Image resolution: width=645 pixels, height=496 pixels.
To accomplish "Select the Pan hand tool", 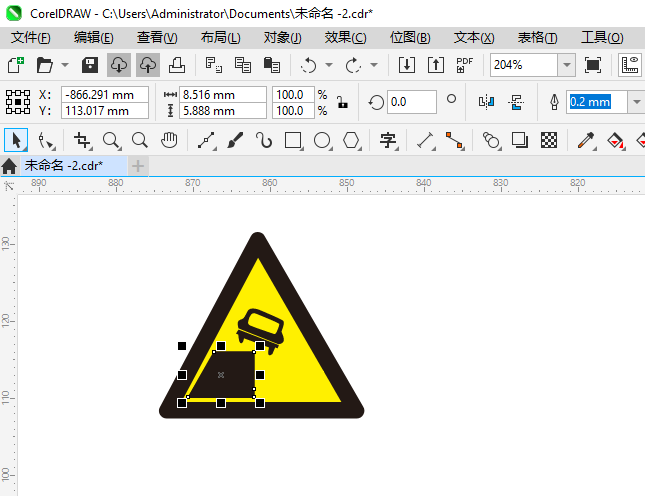I will 169,140.
